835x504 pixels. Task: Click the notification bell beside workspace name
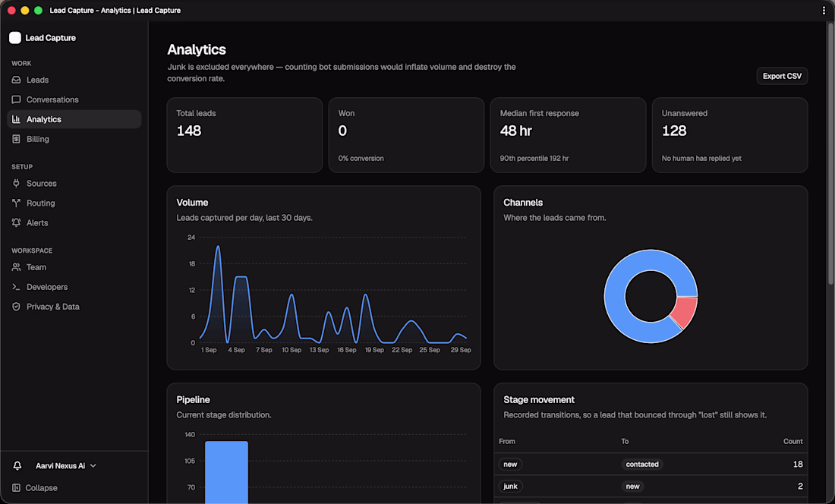pos(17,466)
